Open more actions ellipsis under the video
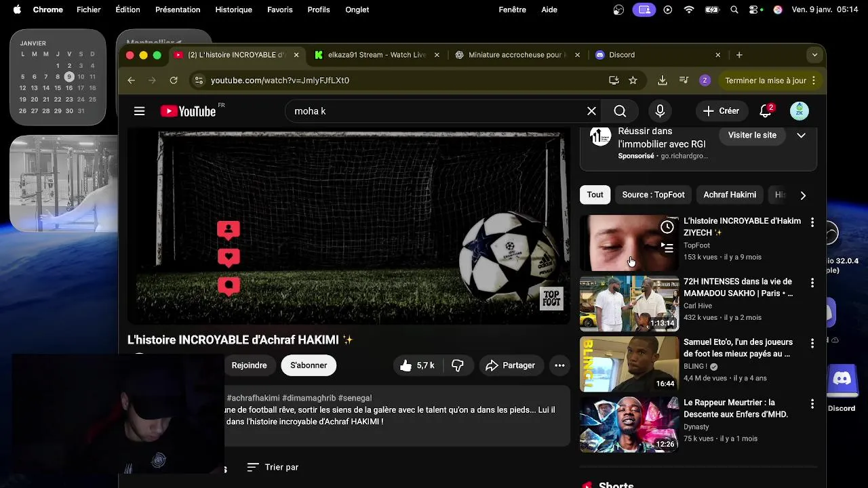868x488 pixels. coord(559,365)
